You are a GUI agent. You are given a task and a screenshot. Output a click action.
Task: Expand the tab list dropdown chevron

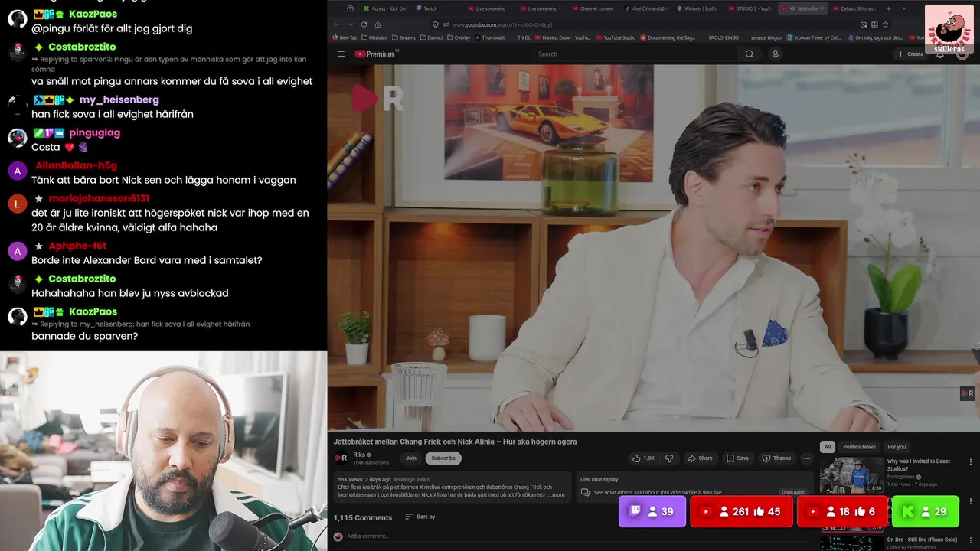click(904, 8)
